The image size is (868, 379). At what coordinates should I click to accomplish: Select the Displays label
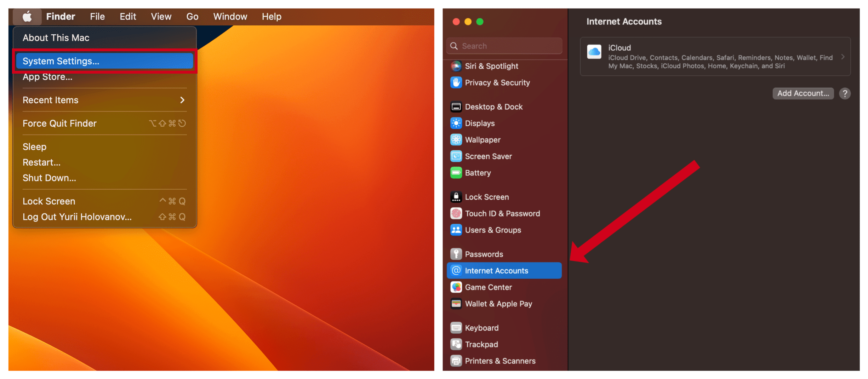tap(480, 123)
